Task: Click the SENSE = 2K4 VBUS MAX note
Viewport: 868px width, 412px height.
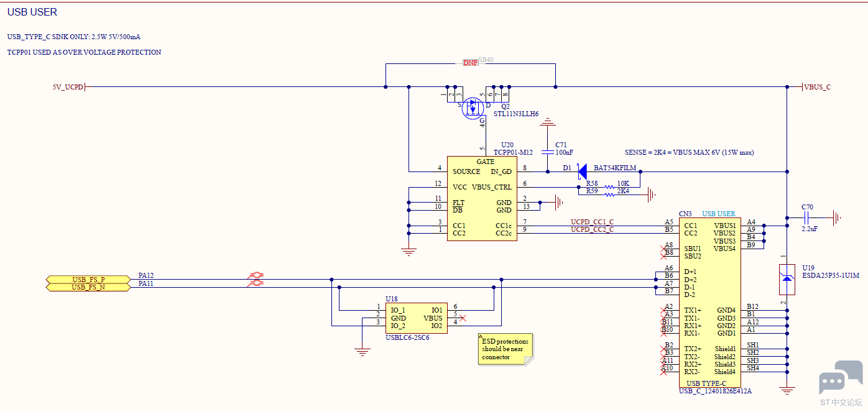Action: coord(690,152)
